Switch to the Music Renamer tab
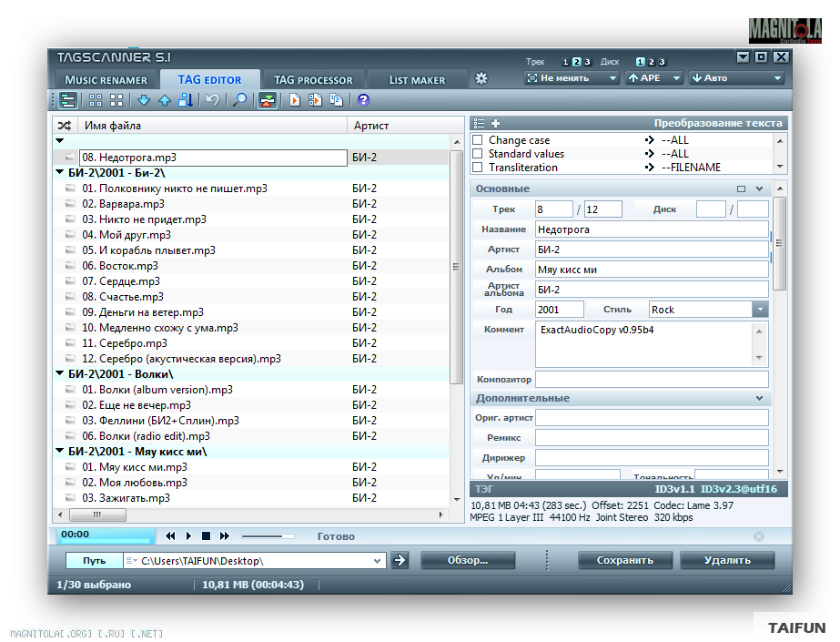 tap(106, 80)
